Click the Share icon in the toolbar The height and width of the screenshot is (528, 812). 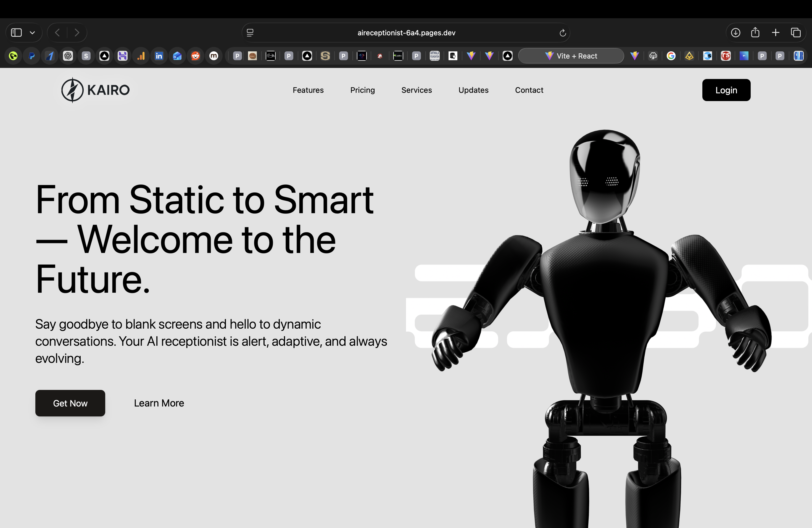coord(755,32)
